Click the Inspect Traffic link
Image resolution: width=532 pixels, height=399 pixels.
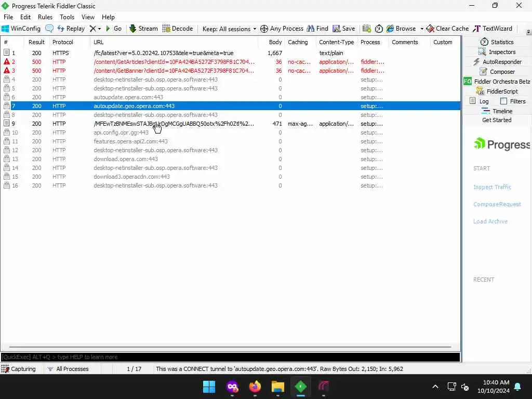[x=493, y=187]
